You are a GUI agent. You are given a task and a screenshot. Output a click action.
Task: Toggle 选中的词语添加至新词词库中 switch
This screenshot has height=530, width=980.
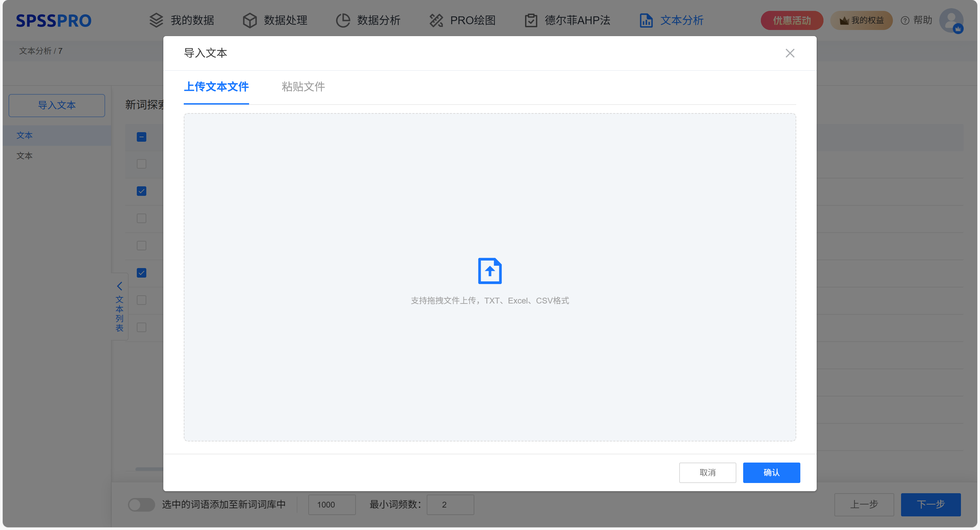coord(141,504)
